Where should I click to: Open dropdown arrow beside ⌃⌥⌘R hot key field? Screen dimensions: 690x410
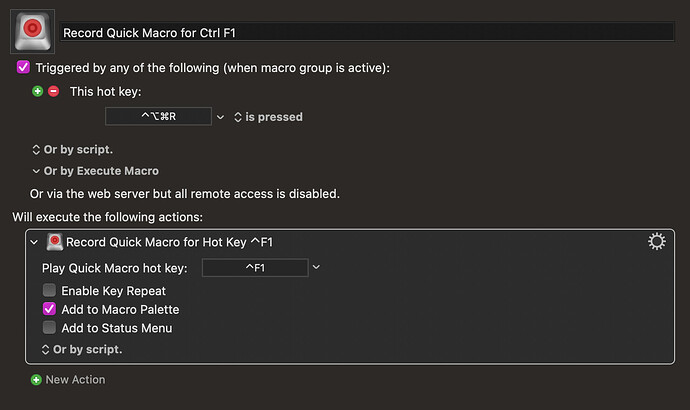coord(220,117)
